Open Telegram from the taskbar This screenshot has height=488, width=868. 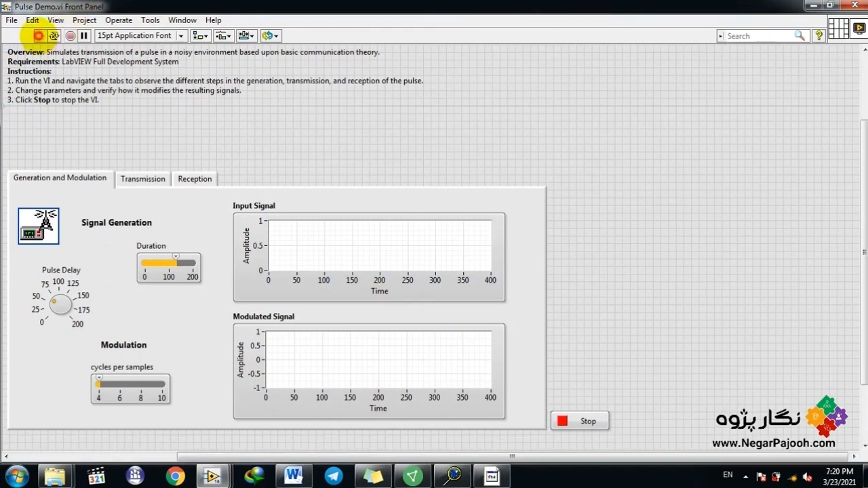pos(334,476)
